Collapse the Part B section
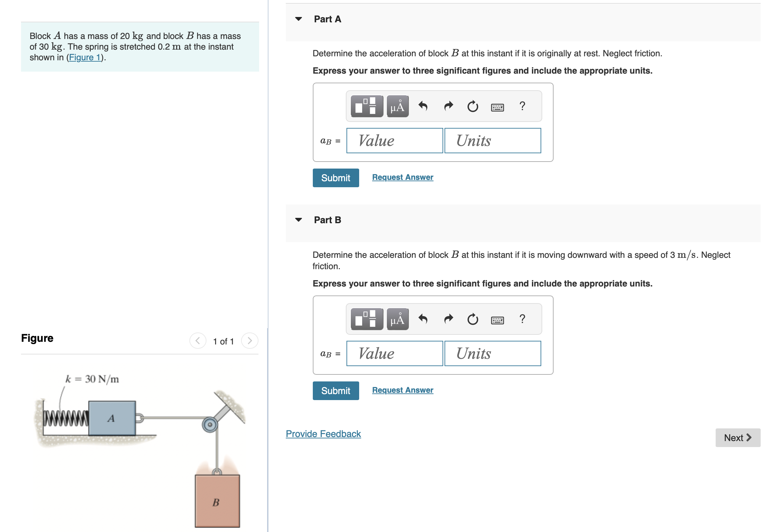The width and height of the screenshot is (768, 532). tap(298, 220)
